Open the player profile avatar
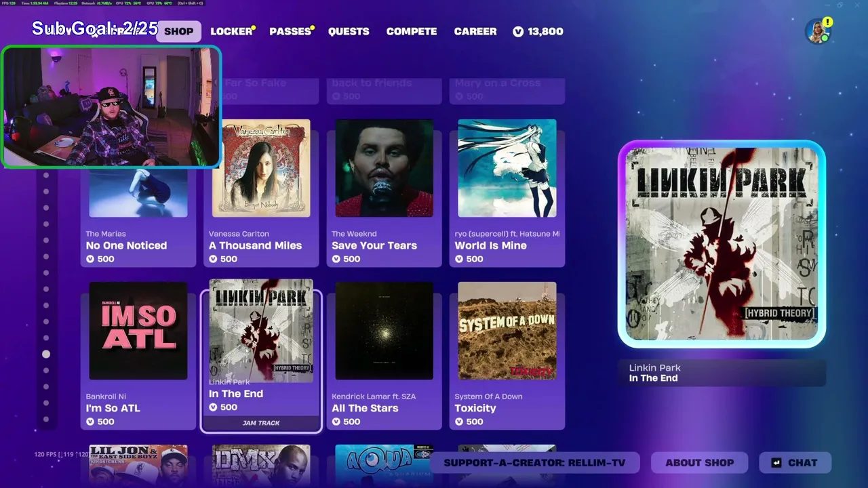Image resolution: width=868 pixels, height=488 pixels. [818, 31]
